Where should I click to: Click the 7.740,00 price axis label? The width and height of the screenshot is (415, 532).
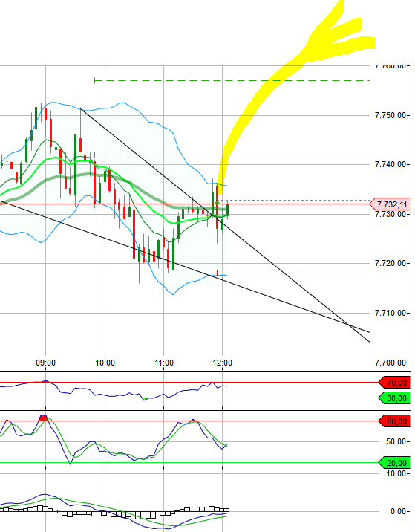391,164
